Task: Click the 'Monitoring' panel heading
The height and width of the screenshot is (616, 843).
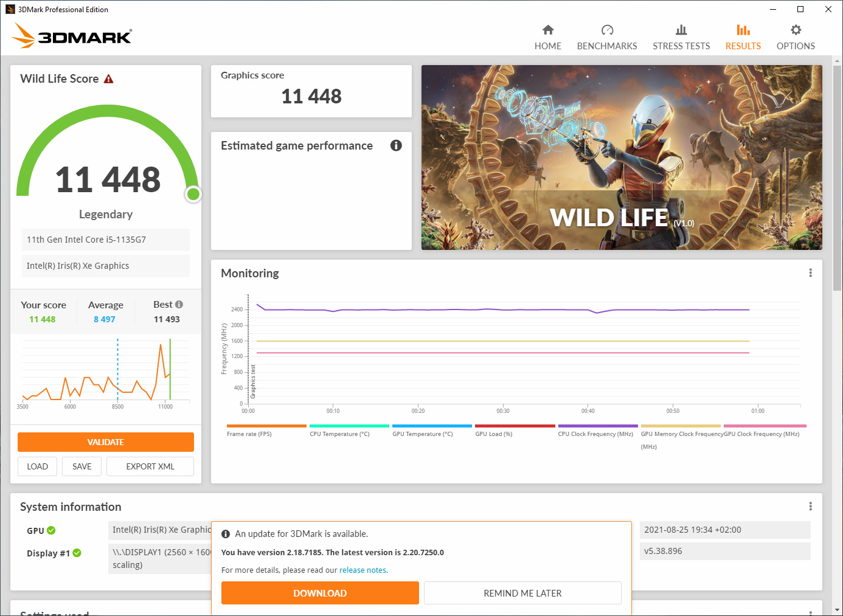Action: click(250, 273)
